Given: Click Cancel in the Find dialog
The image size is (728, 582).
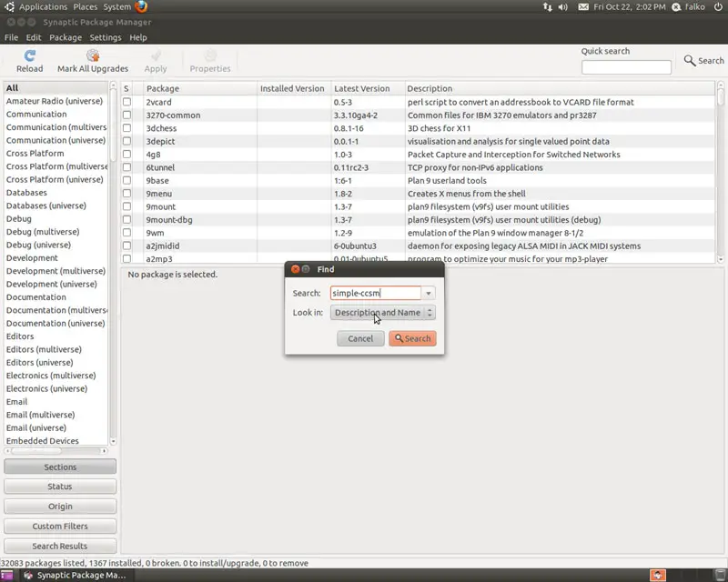Looking at the screenshot, I should click(x=360, y=338).
